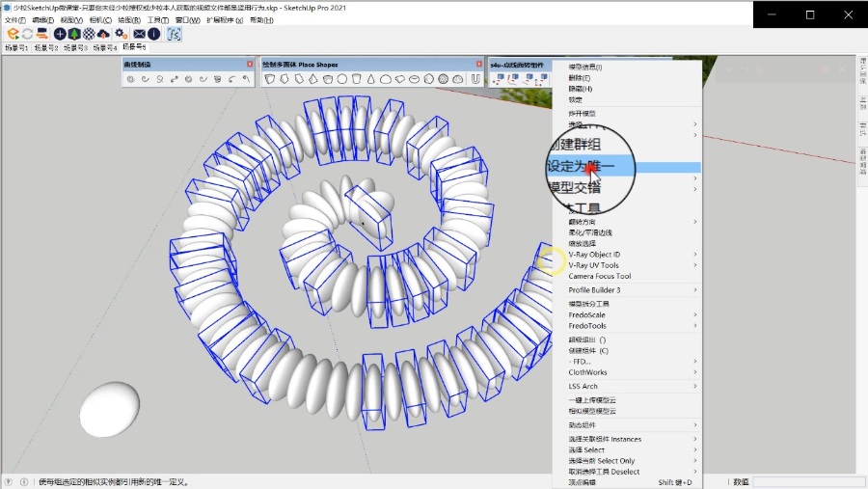Open the 帮助(H) menu

pos(261,20)
